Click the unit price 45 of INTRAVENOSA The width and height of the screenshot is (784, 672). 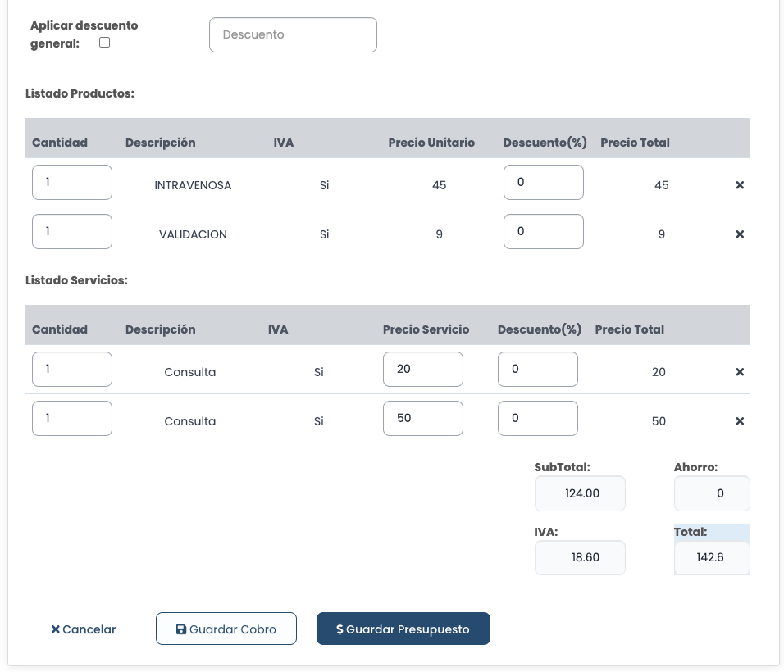439,185
